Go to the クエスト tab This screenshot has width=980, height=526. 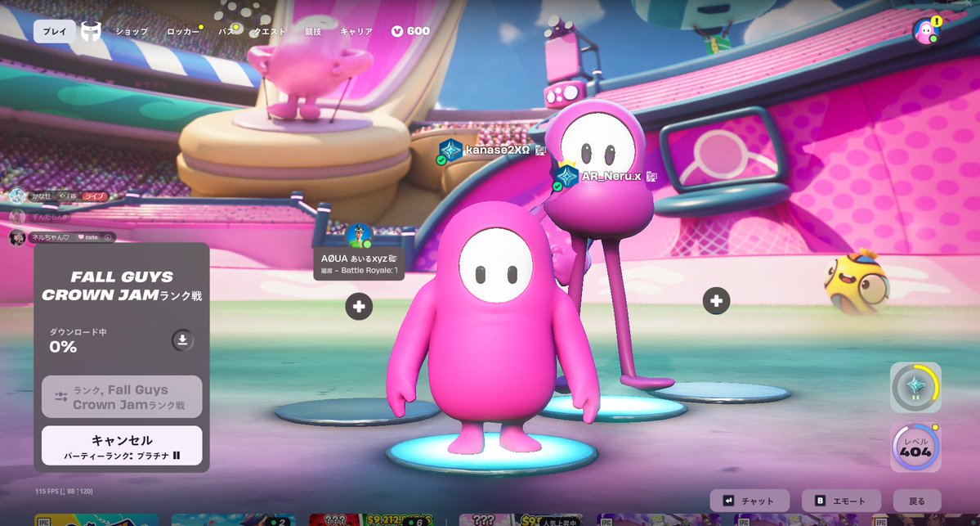(270, 31)
